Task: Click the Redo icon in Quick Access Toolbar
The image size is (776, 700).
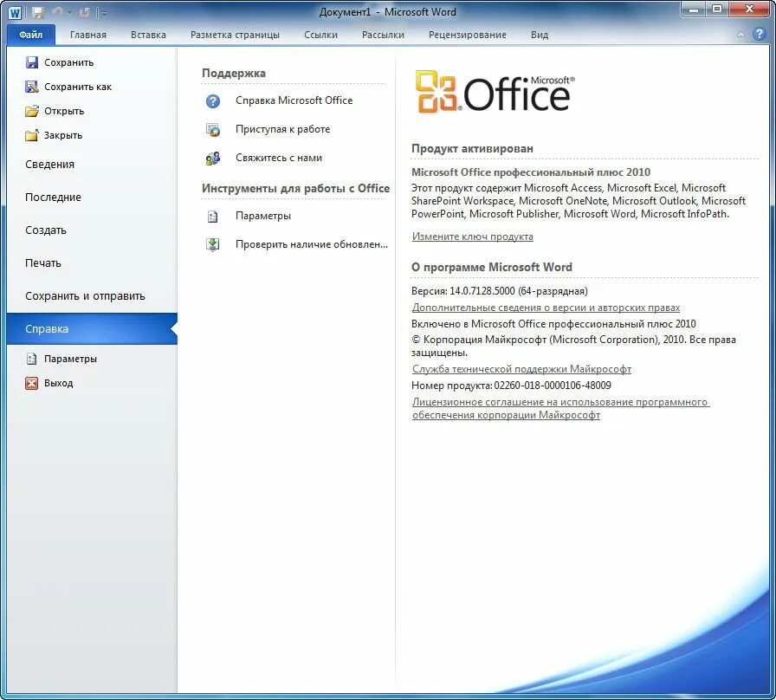Action: [x=85, y=12]
